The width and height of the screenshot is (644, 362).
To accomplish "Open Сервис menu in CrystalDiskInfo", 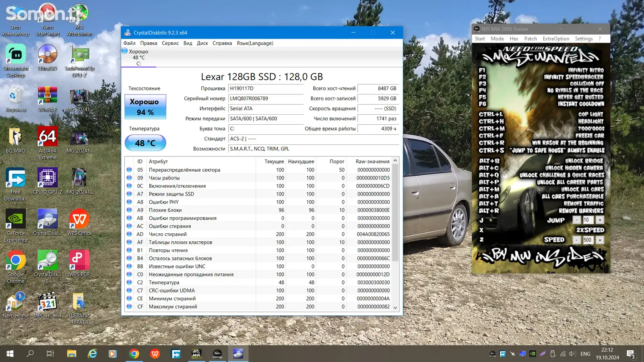I will [x=170, y=43].
